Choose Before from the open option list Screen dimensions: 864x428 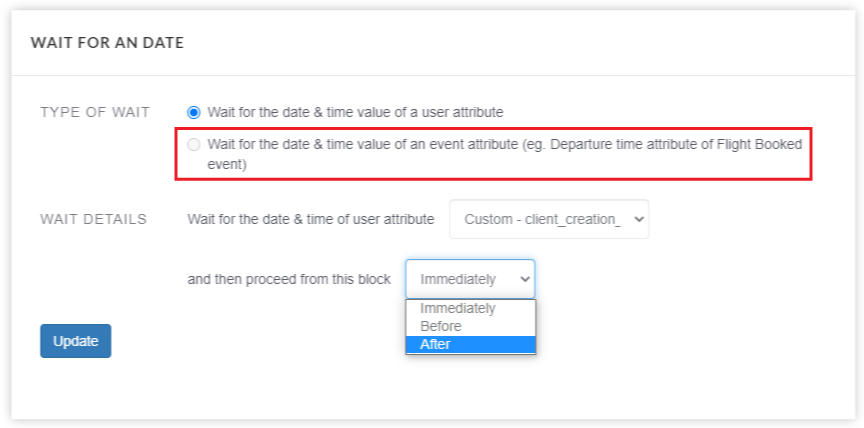point(471,326)
